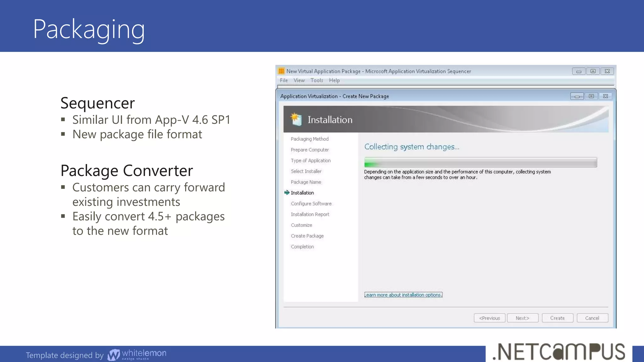Close the Create New Package dialog

(606, 96)
